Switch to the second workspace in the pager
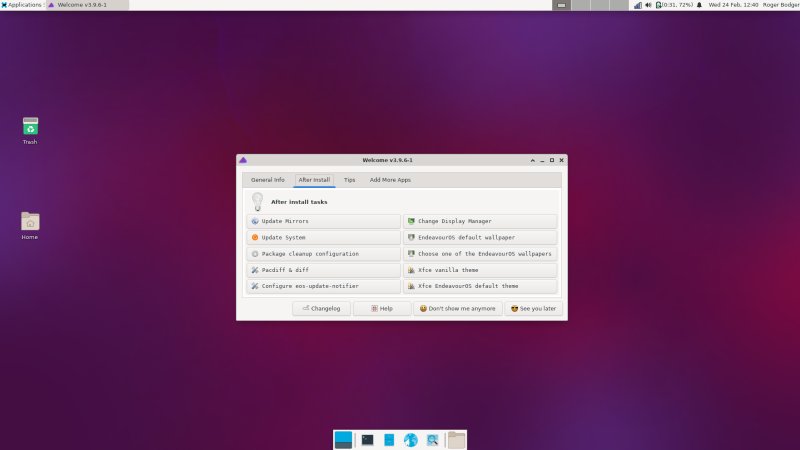The width and height of the screenshot is (800, 450). tap(581, 5)
